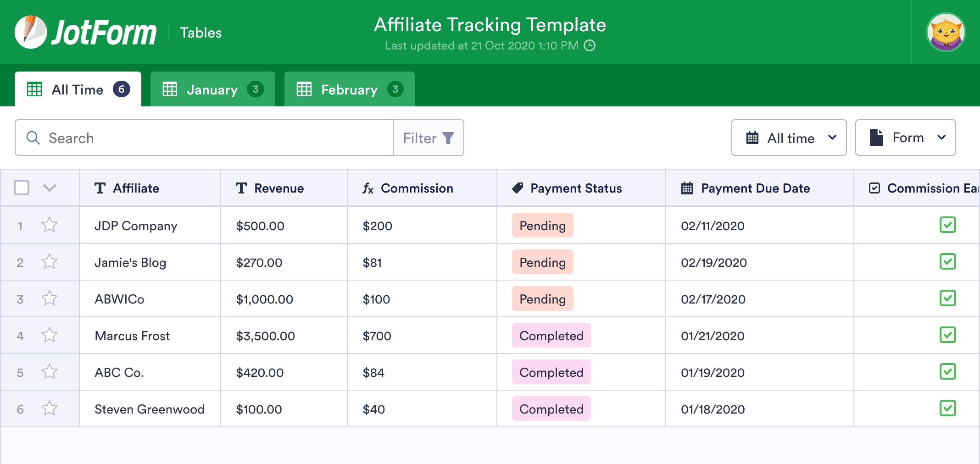Star the Marcus Frost row
The height and width of the screenshot is (464, 980).
click(x=49, y=335)
